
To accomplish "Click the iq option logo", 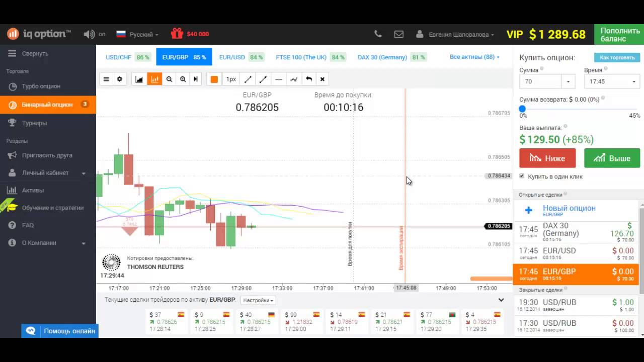I will point(39,34).
